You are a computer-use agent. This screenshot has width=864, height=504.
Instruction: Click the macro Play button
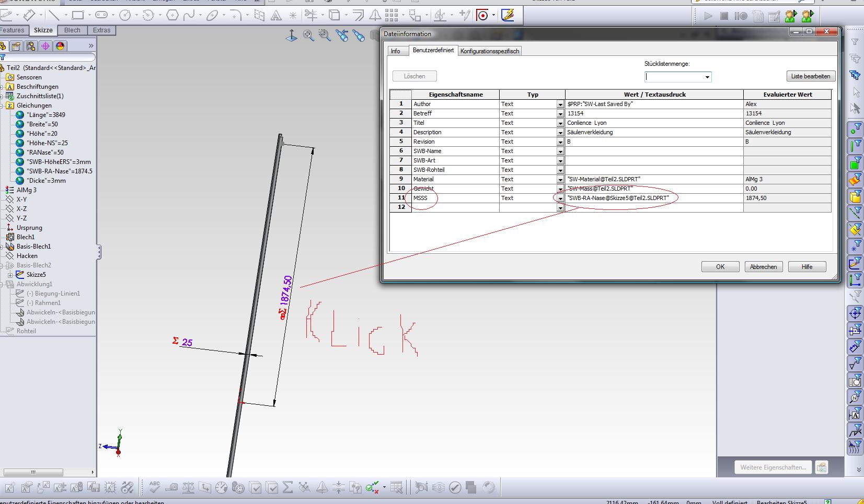[x=708, y=16]
